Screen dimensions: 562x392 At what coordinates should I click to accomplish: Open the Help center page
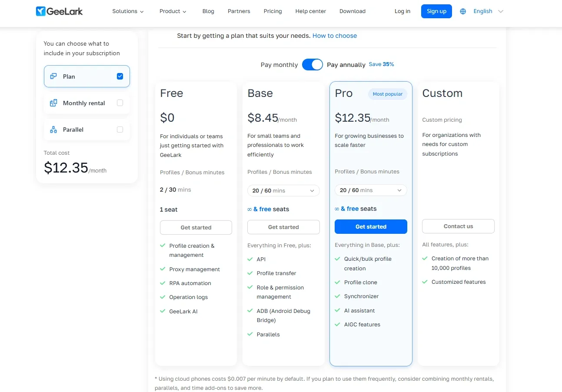pyautogui.click(x=310, y=11)
